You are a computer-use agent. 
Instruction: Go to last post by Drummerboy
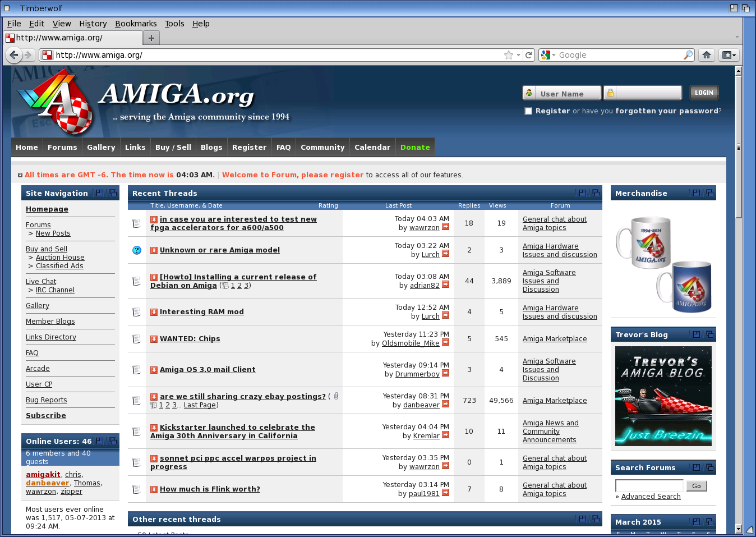tap(445, 373)
